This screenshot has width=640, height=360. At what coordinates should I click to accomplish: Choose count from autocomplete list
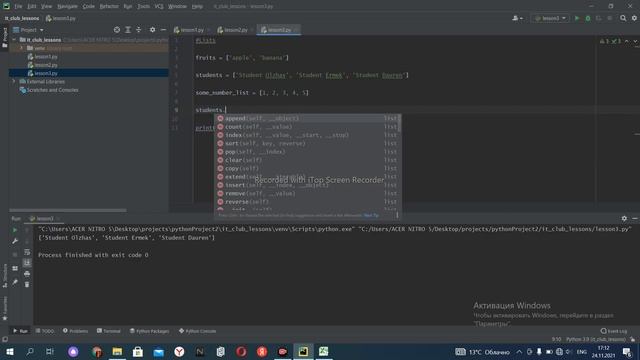pos(306,127)
